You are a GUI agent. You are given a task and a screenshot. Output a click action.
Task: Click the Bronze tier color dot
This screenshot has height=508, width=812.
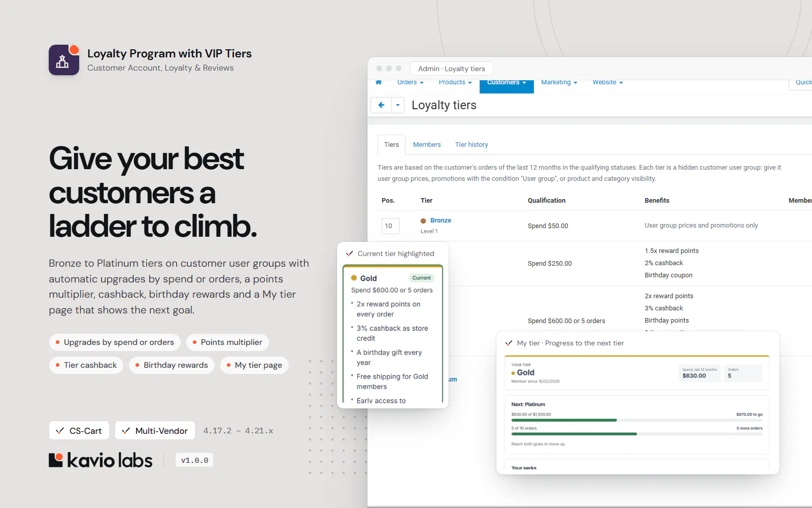tap(423, 221)
